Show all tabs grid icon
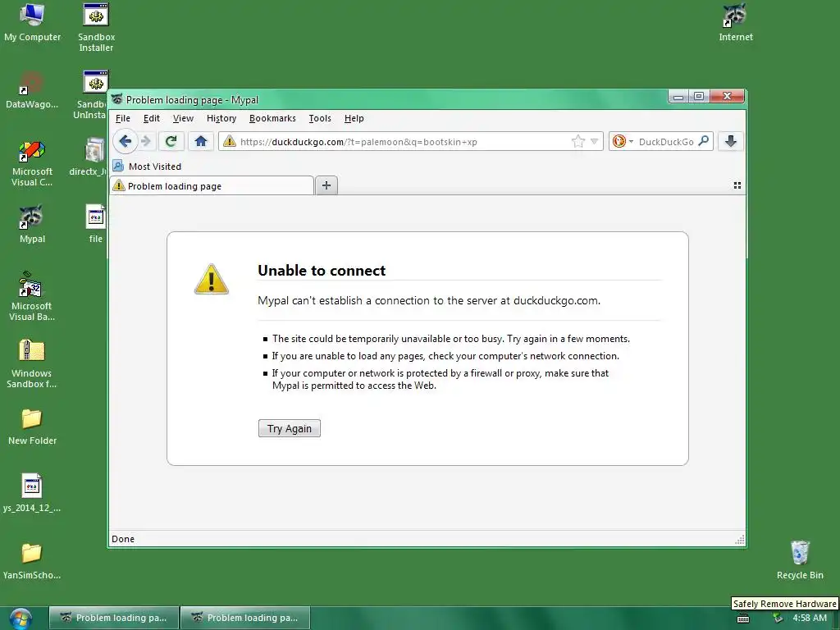 click(737, 185)
